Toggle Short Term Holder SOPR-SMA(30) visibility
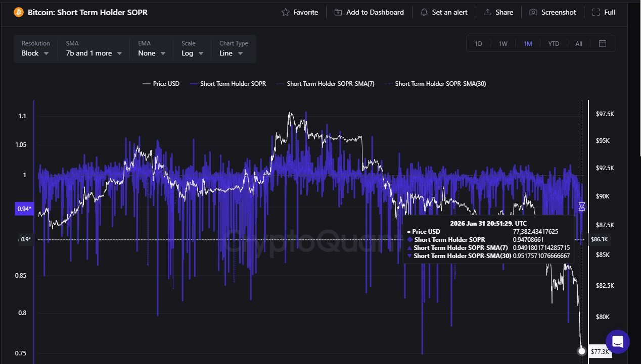The height and width of the screenshot is (364, 641). [435, 83]
